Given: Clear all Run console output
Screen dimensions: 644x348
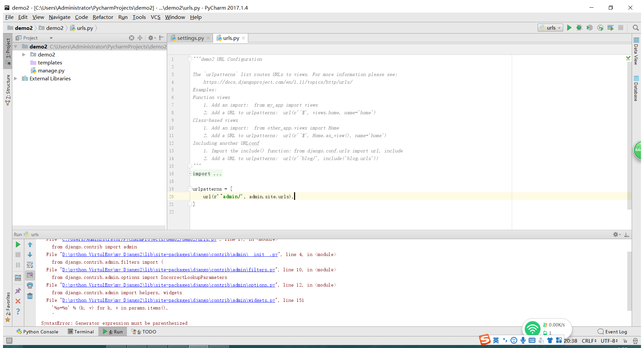Looking at the screenshot, I should pyautogui.click(x=30, y=296).
